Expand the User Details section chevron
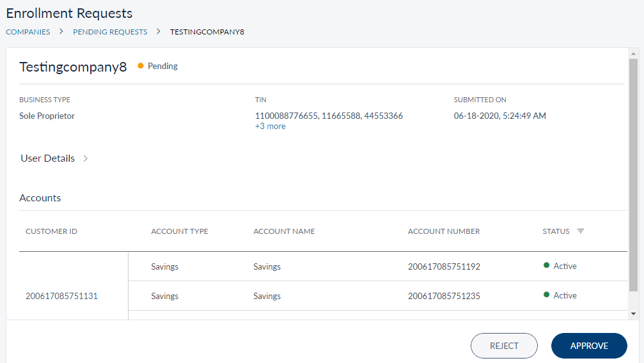This screenshot has width=644, height=363. (x=86, y=158)
